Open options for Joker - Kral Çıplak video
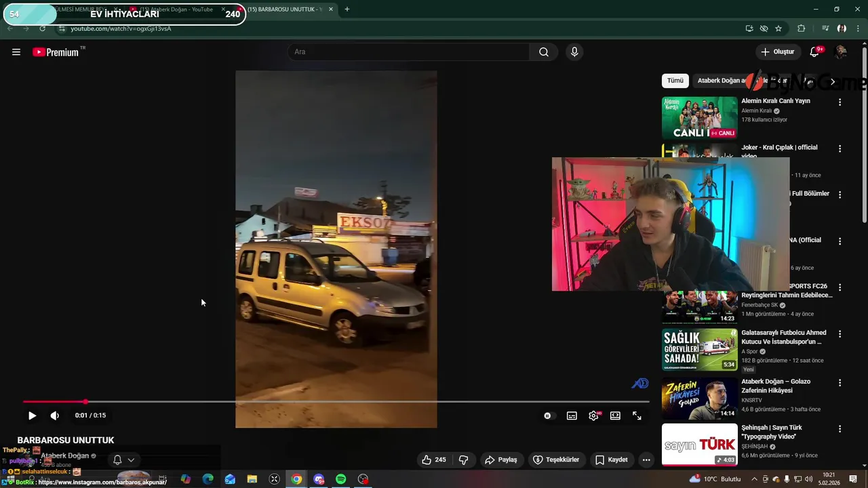The width and height of the screenshot is (868, 488). point(840,148)
